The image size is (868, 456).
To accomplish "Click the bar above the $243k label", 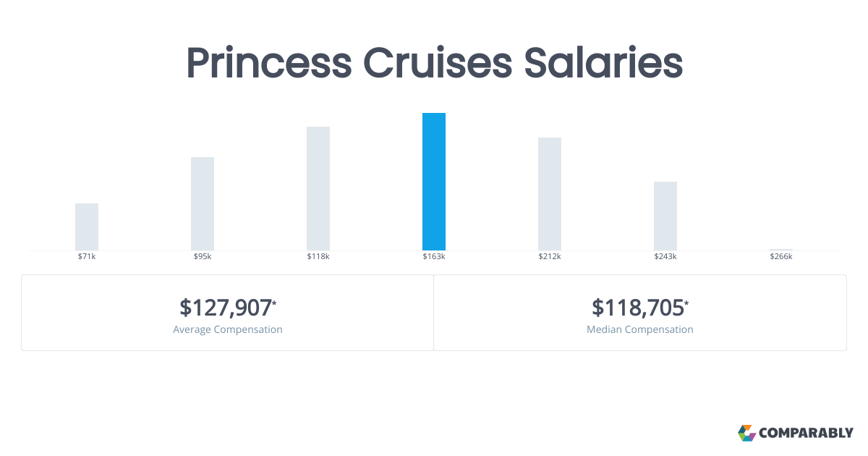I will tap(665, 216).
